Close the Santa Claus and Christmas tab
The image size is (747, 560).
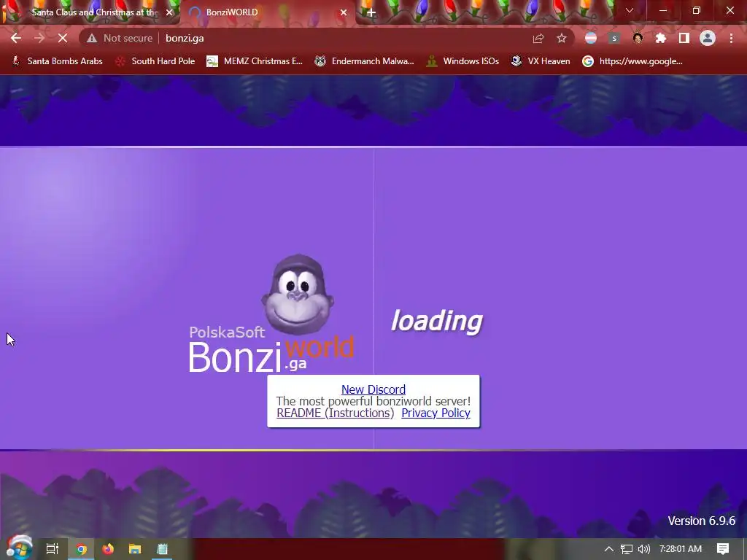click(169, 12)
